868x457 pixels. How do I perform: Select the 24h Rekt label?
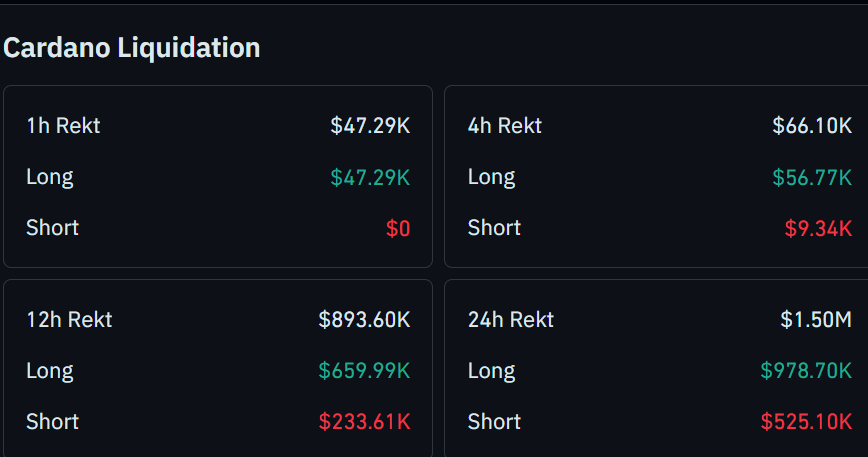click(510, 320)
